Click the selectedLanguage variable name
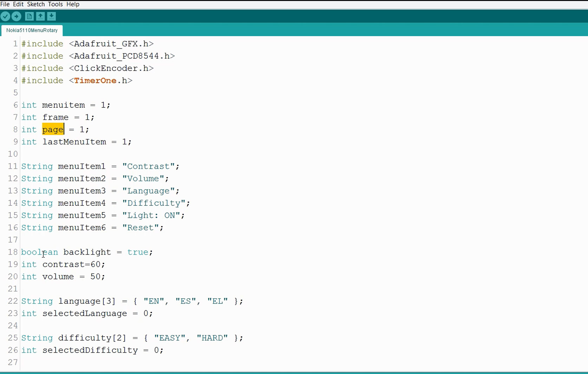This screenshot has width=588, height=374. click(85, 314)
